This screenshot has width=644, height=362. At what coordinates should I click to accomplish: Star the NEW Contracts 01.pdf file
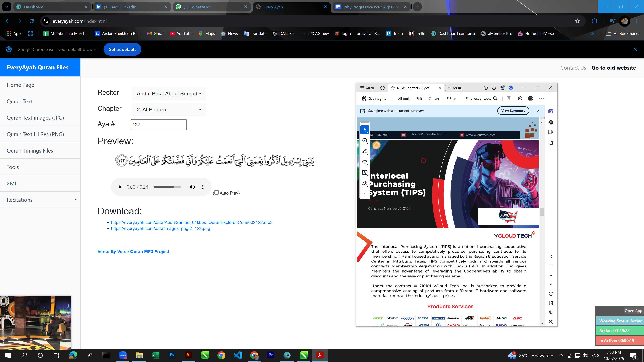pos(393,88)
